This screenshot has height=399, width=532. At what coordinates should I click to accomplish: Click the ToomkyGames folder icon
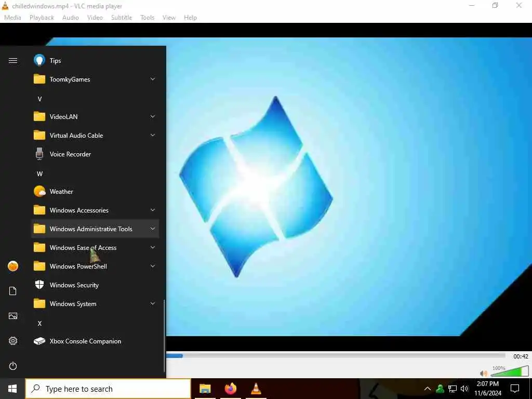tap(39, 79)
